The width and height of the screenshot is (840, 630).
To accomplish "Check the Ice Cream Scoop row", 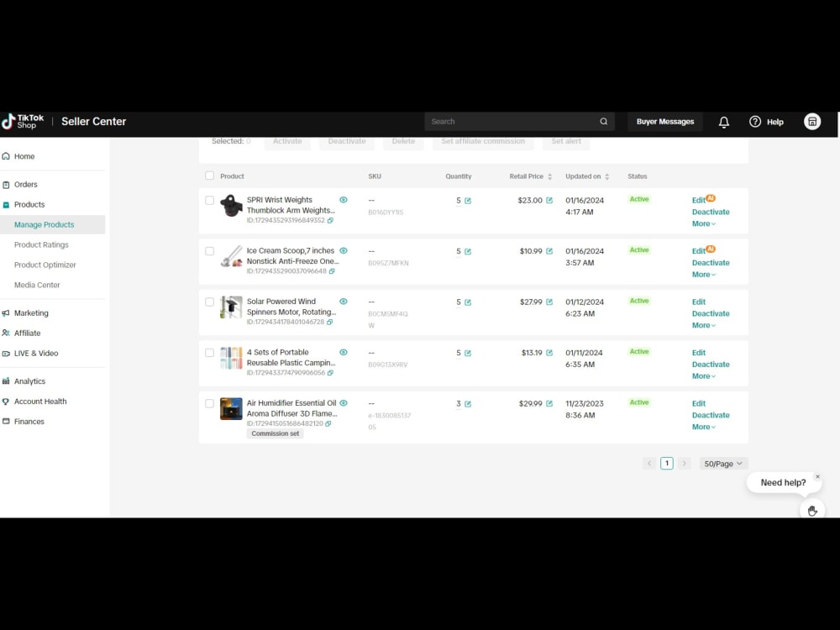I will (209, 251).
